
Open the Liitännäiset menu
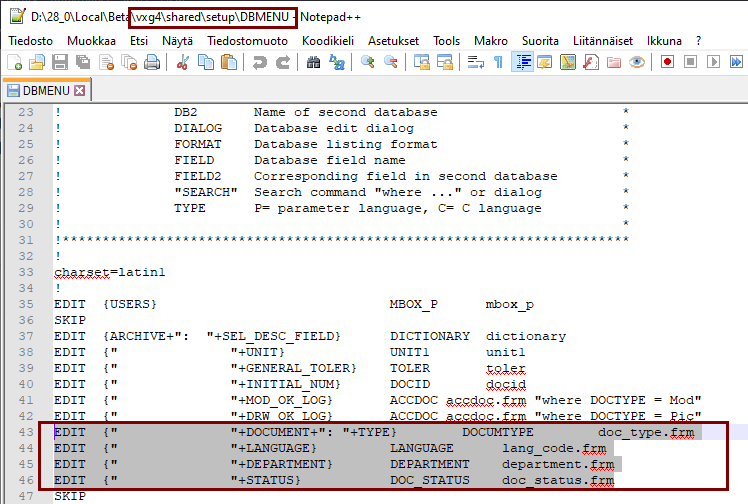click(603, 40)
